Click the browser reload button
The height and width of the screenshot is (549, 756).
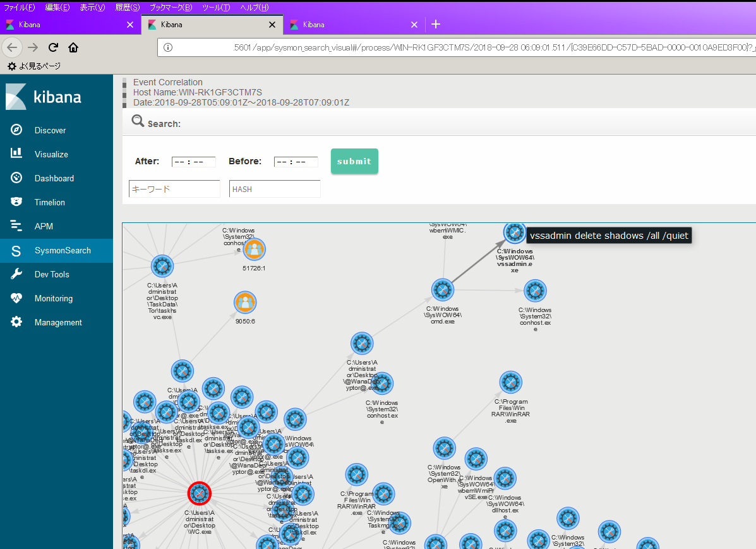click(54, 47)
